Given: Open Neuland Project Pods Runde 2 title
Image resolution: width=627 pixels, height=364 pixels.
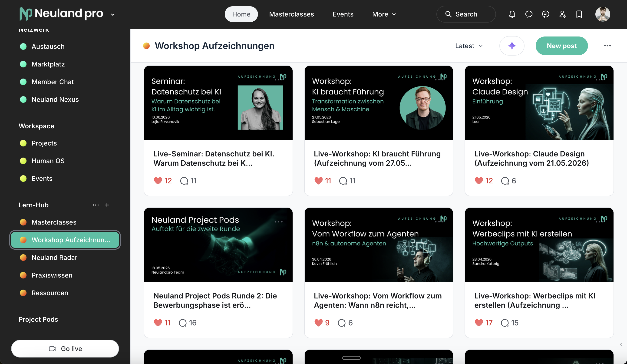Looking at the screenshot, I should (x=215, y=301).
